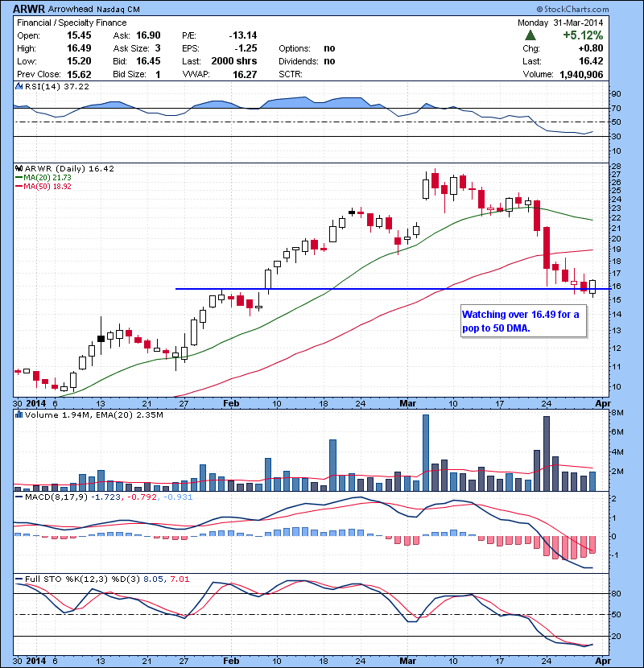Click the candlestick icon beside ARWR (Daily)
Screen dimensions: 644x668
coord(19,169)
